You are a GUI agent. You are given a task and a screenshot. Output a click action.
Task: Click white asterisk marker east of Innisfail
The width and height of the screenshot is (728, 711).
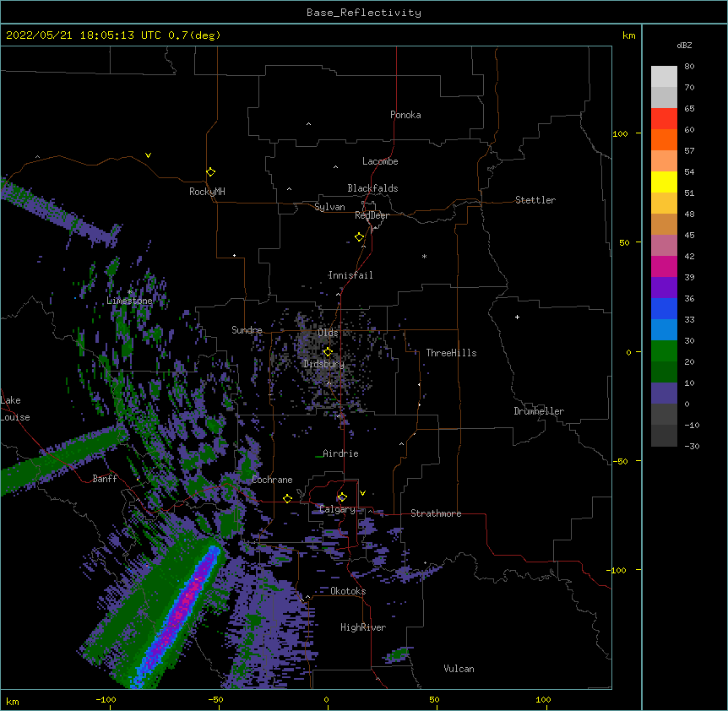point(424,257)
